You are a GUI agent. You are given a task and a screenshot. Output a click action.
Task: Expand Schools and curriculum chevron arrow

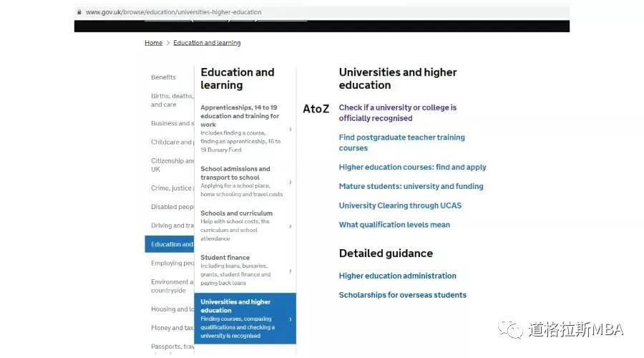point(290,226)
